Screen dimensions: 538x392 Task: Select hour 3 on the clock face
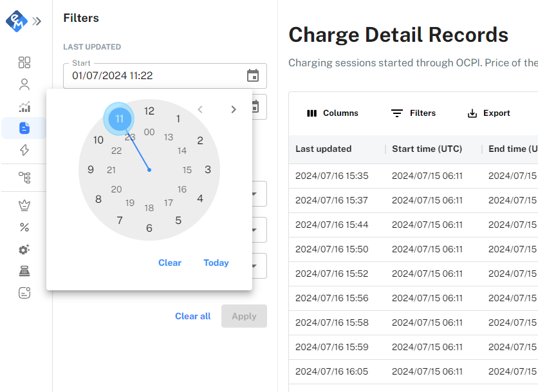[208, 170]
